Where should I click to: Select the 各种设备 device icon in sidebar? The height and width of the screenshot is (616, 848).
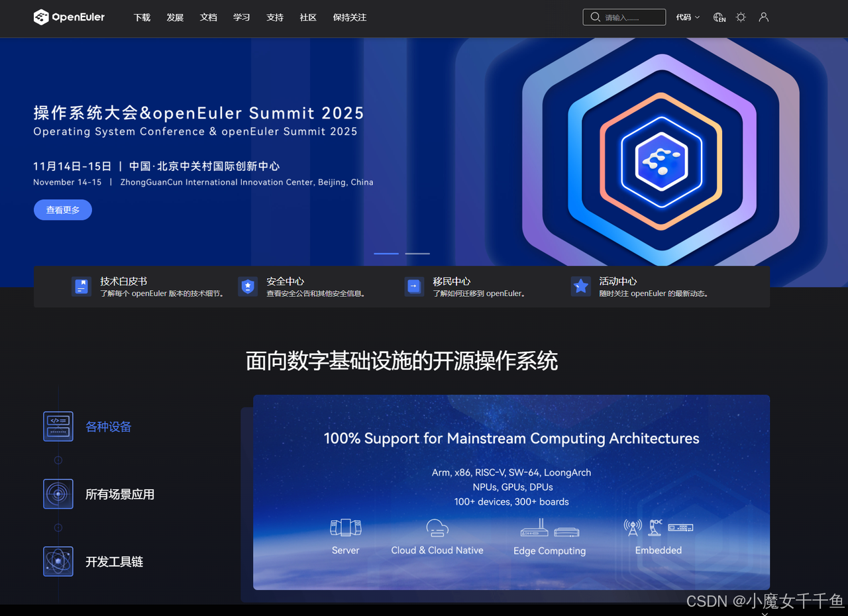click(58, 426)
